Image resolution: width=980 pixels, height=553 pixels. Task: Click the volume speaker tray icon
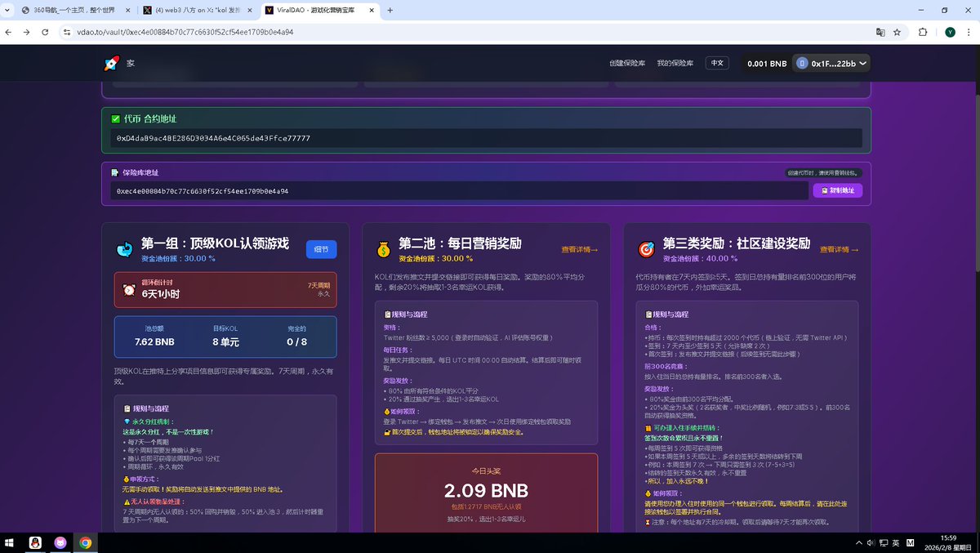(x=871, y=542)
